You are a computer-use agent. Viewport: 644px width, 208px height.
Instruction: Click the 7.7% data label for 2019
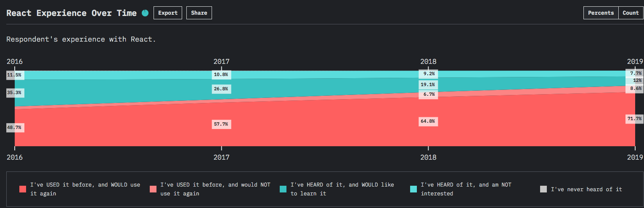click(635, 73)
